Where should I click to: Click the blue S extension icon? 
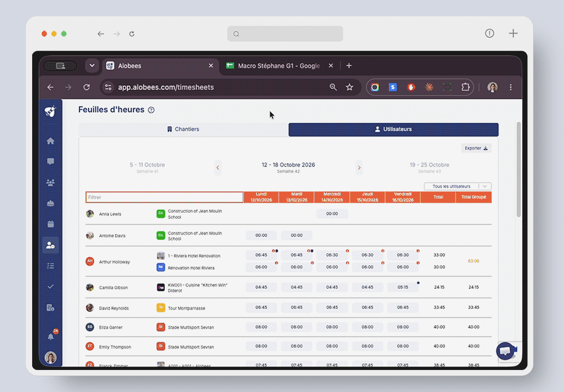tap(393, 87)
